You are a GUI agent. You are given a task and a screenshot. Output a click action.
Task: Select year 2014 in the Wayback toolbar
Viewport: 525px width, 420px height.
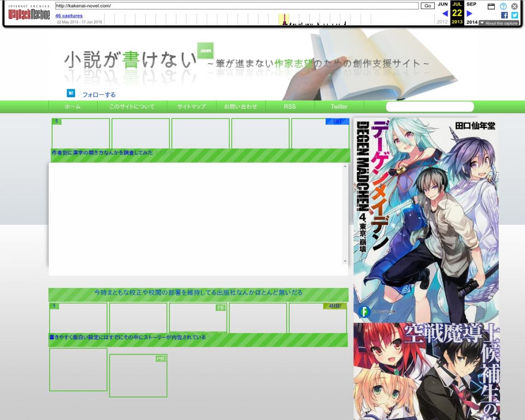[472, 22]
